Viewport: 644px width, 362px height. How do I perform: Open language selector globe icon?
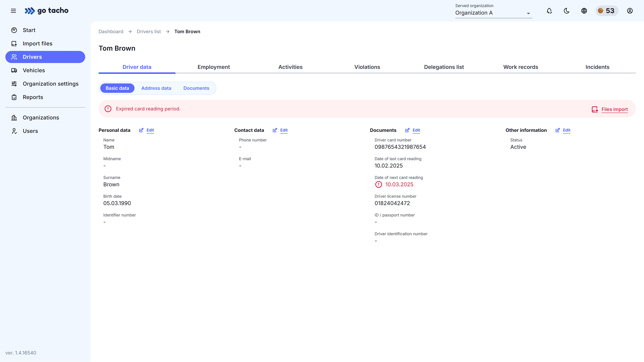(x=584, y=11)
